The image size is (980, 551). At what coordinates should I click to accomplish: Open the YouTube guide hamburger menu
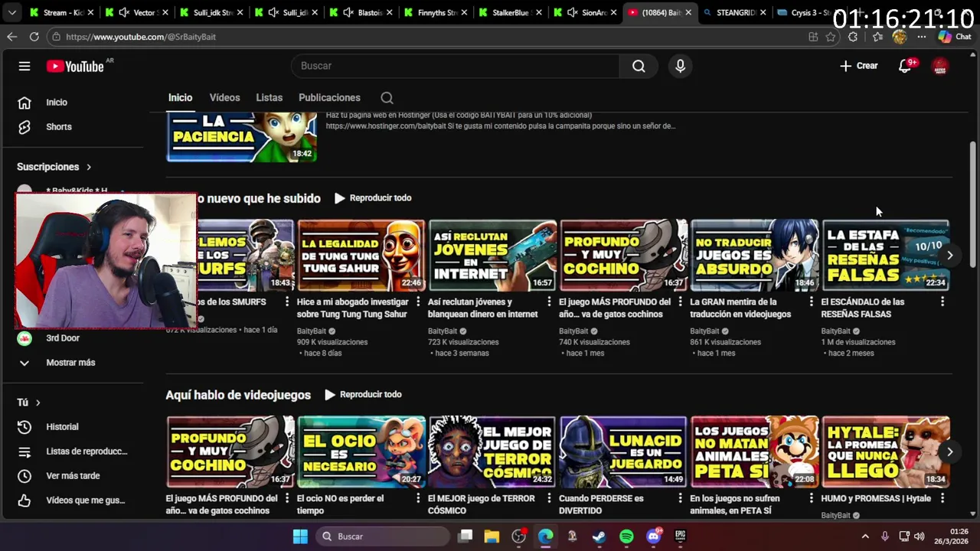24,66
